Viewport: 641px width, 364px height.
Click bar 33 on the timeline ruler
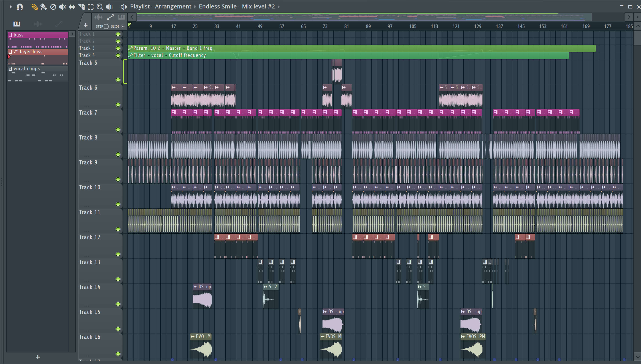[x=217, y=26]
